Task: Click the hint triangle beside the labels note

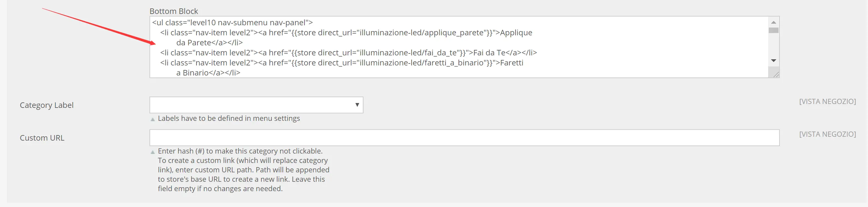Action: pos(153,119)
